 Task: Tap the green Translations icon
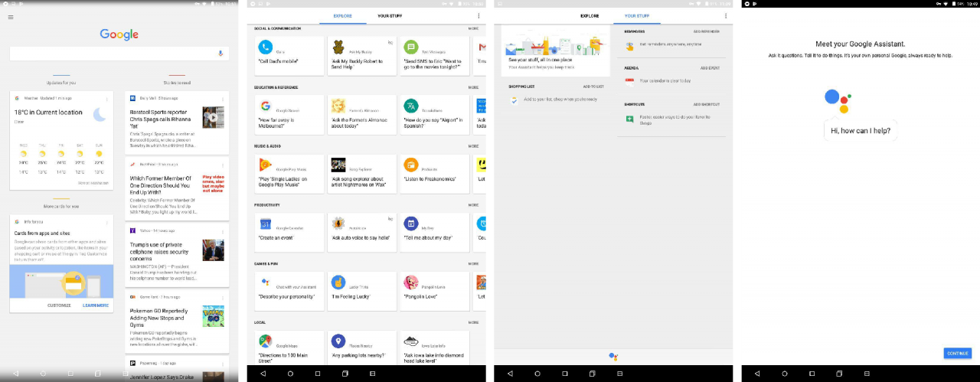click(410, 106)
